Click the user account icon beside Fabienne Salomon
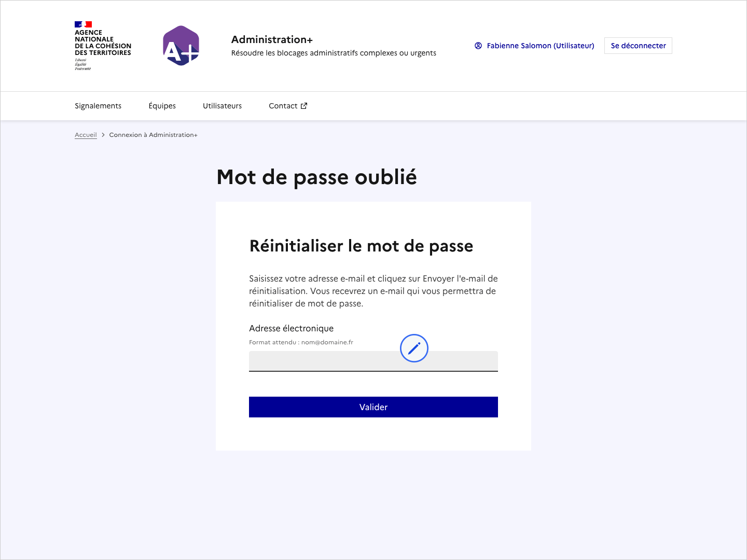This screenshot has height=560, width=747. tap(478, 46)
